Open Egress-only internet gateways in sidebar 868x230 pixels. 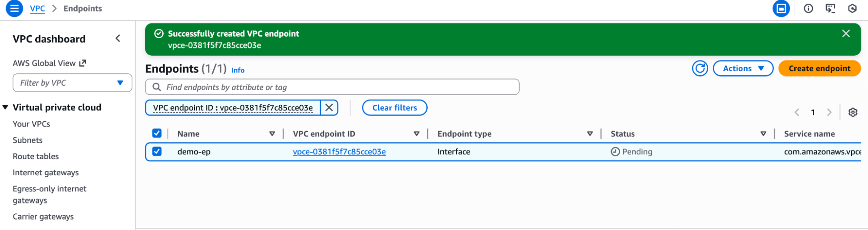point(50,194)
